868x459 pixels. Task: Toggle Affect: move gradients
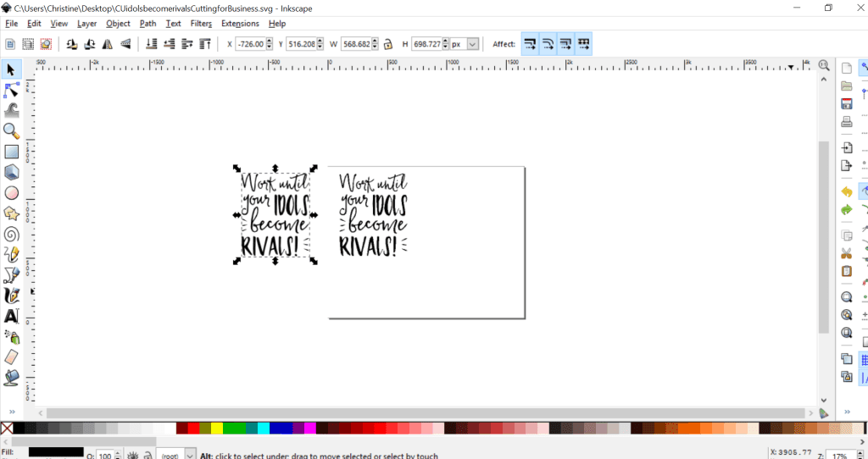pyautogui.click(x=565, y=44)
